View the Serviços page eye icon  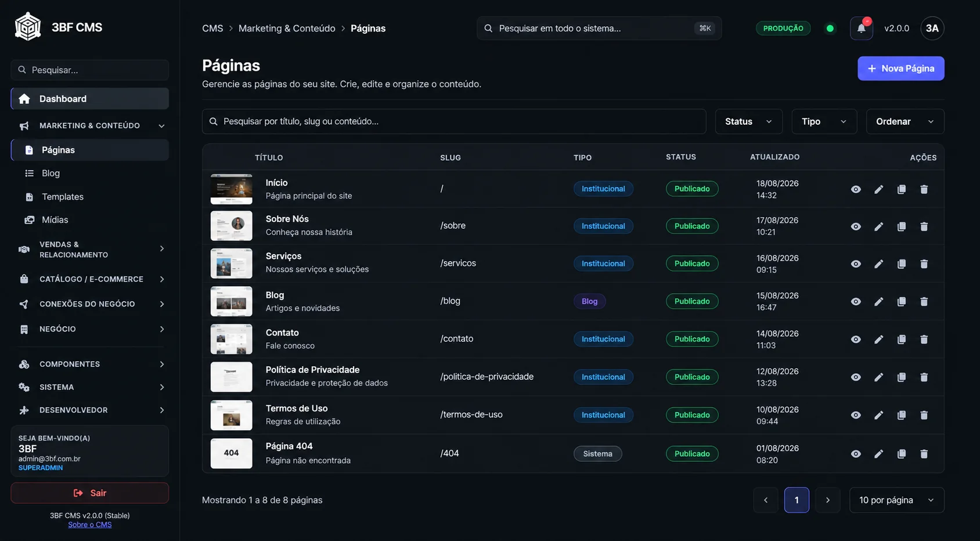[856, 264]
